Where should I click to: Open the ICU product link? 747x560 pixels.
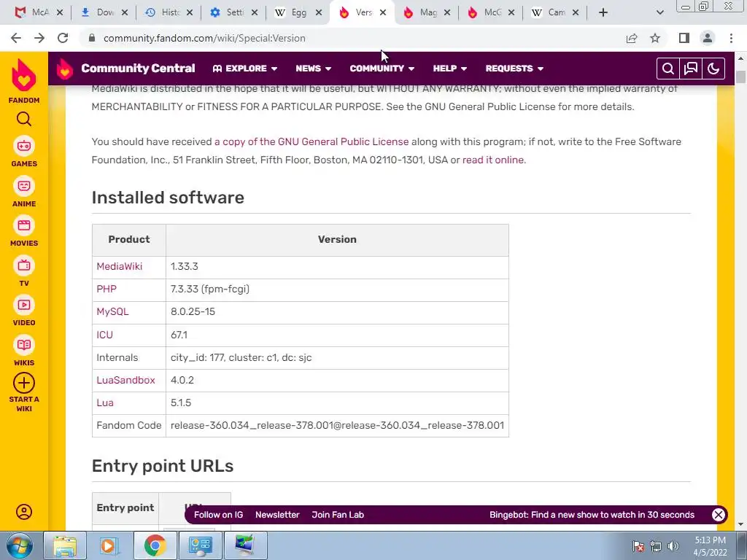104,335
